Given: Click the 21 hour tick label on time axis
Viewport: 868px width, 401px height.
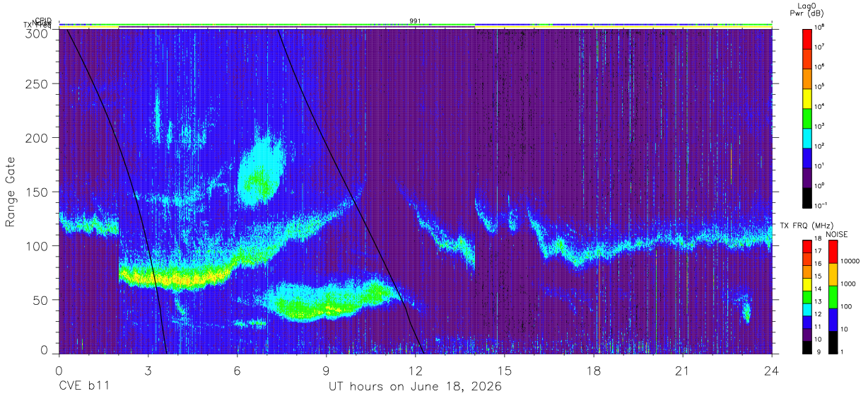Looking at the screenshot, I should pyautogui.click(x=683, y=370).
